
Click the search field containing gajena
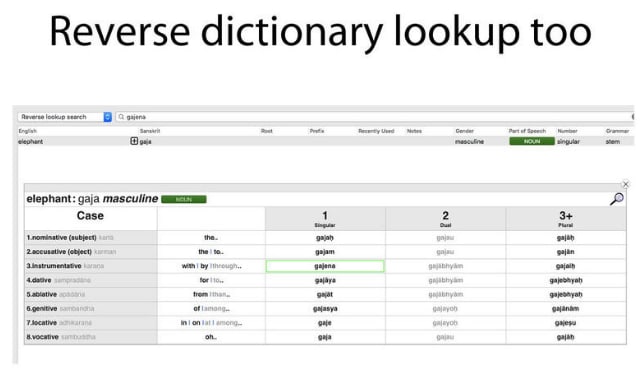pyautogui.click(x=375, y=117)
